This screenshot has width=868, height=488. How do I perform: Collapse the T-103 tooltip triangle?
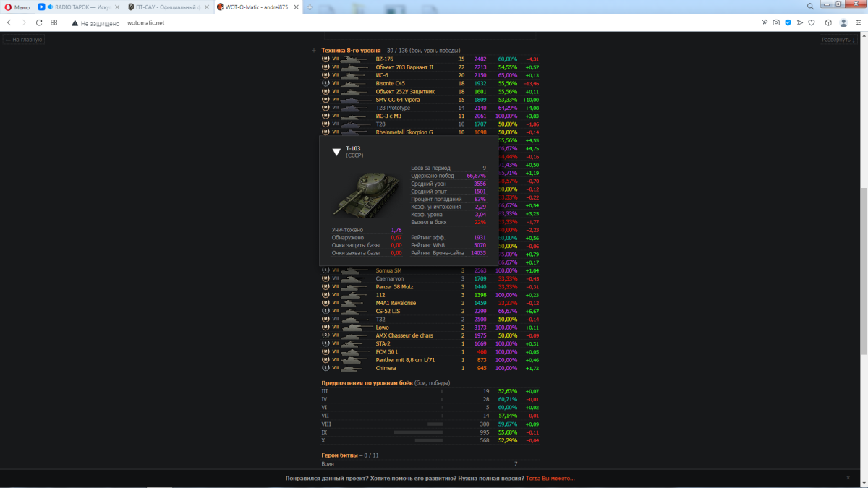pos(336,152)
